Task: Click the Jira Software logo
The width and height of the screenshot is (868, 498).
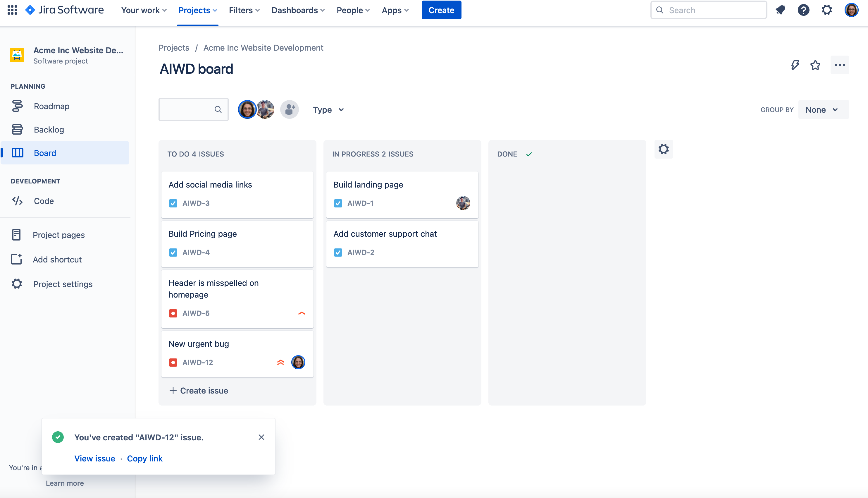Action: (65, 10)
